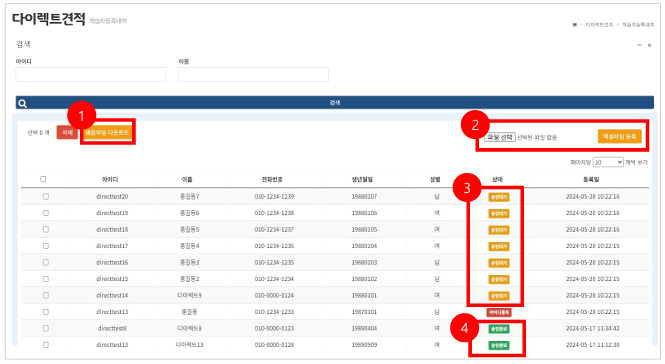Click the orange status badge for directtest18

pyautogui.click(x=499, y=230)
